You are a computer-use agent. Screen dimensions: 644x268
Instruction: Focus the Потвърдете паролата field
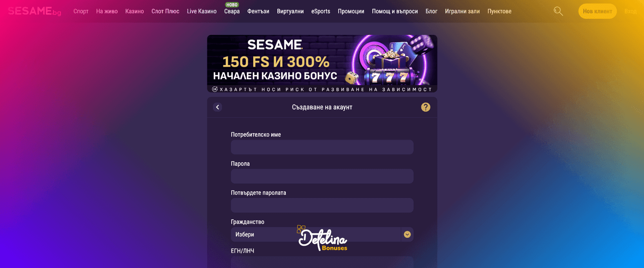point(322,205)
